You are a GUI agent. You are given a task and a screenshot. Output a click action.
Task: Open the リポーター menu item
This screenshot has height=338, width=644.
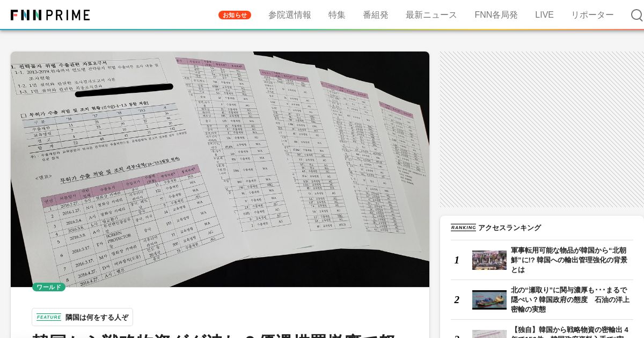[592, 15]
